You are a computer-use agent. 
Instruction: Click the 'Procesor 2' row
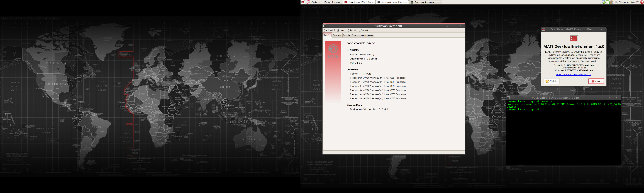pyautogui.click(x=378, y=86)
